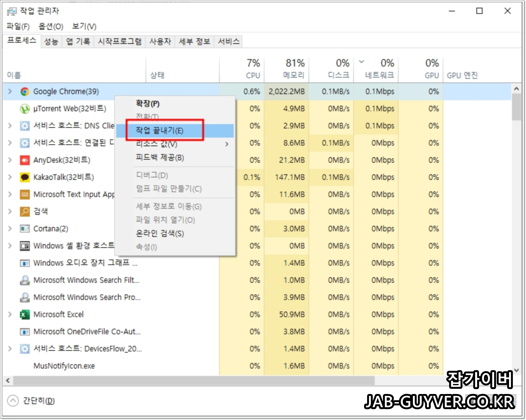Expand the KakaoTalk(32비트) process group

(10, 177)
